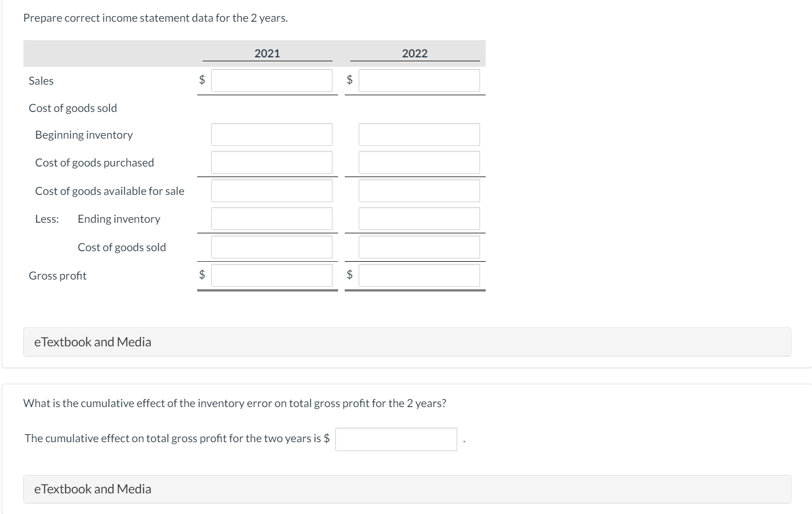Open the upper eTextbook and Media section
Viewport: 812px width, 514px height.
[x=92, y=341]
